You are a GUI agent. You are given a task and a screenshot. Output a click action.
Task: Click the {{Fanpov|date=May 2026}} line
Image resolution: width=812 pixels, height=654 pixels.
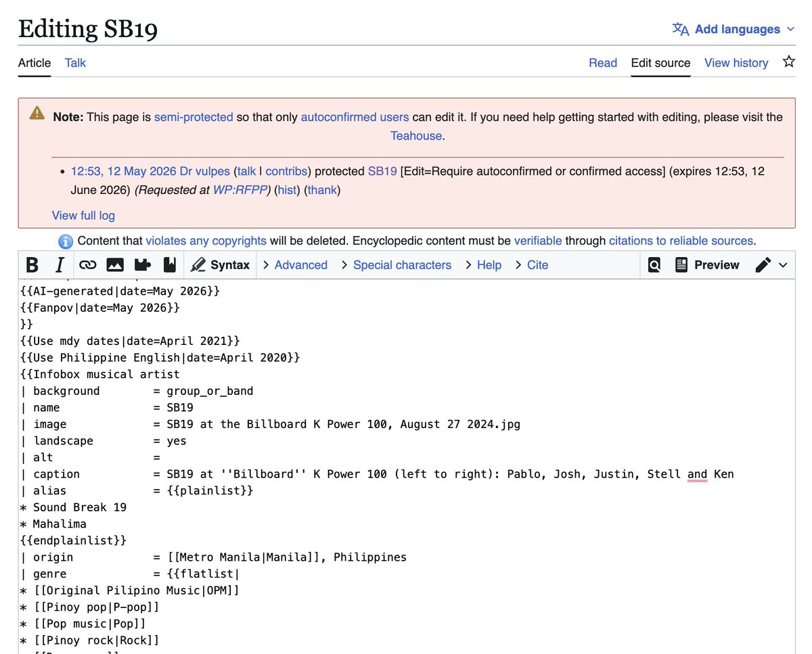[x=100, y=308]
